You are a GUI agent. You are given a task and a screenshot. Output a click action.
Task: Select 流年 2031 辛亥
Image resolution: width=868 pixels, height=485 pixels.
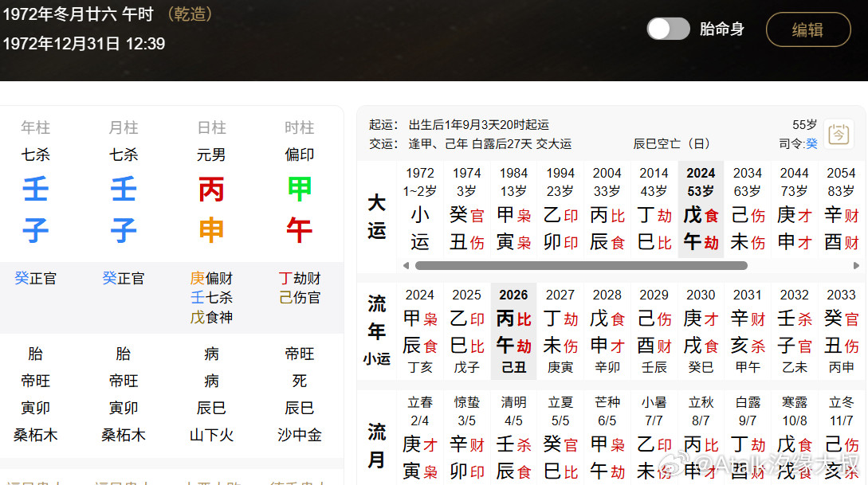tap(748, 331)
